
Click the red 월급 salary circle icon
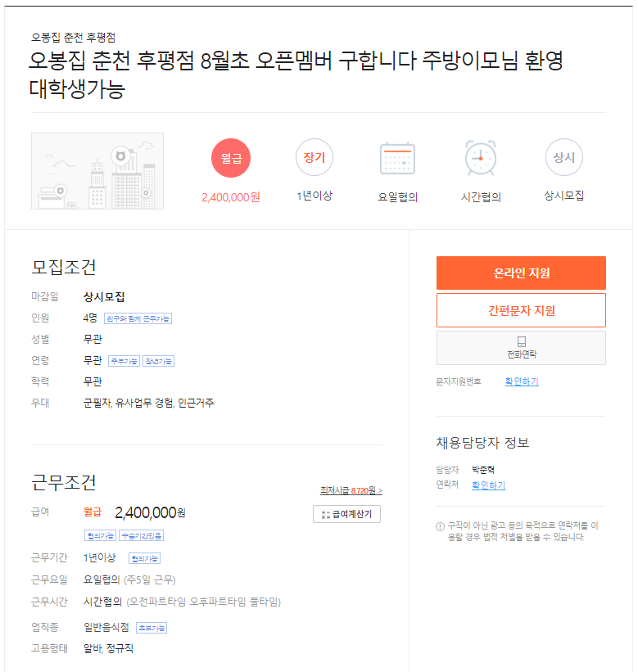(x=231, y=158)
